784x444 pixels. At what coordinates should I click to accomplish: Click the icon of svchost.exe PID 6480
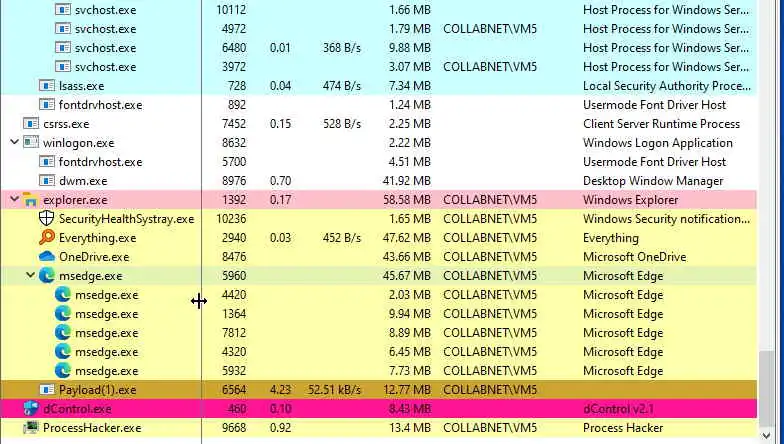click(x=62, y=48)
